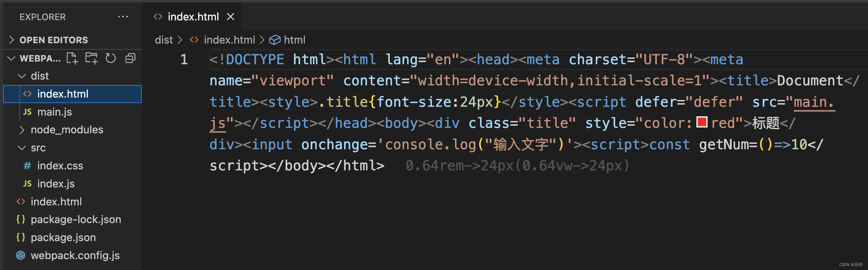Click the red color swatch in code
Screen dimensions: 868x270
click(702, 122)
